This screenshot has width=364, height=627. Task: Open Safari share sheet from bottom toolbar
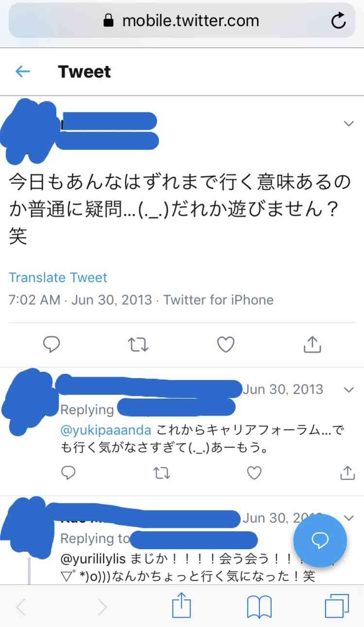(x=182, y=606)
